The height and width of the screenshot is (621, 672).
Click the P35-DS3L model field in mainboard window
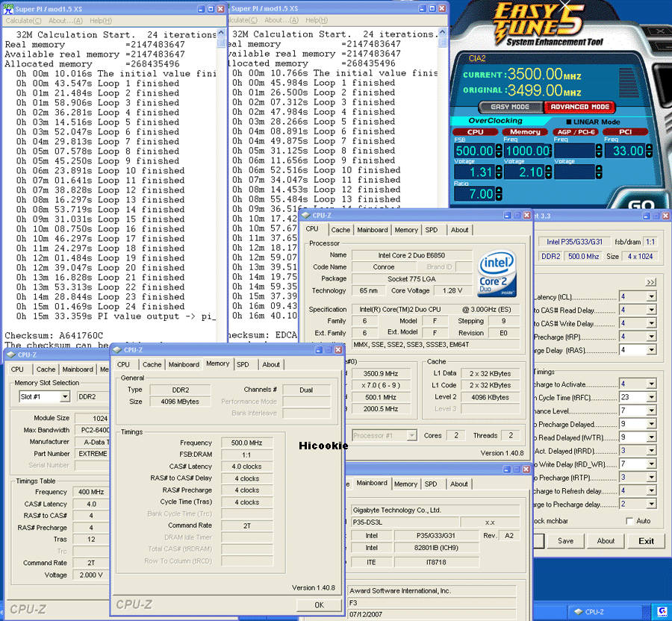405,522
